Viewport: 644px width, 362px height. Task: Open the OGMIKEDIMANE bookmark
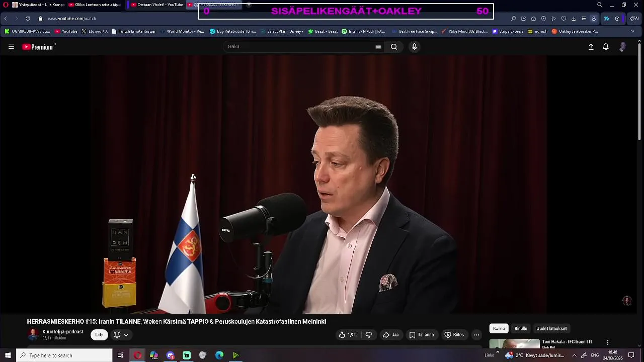point(27,31)
